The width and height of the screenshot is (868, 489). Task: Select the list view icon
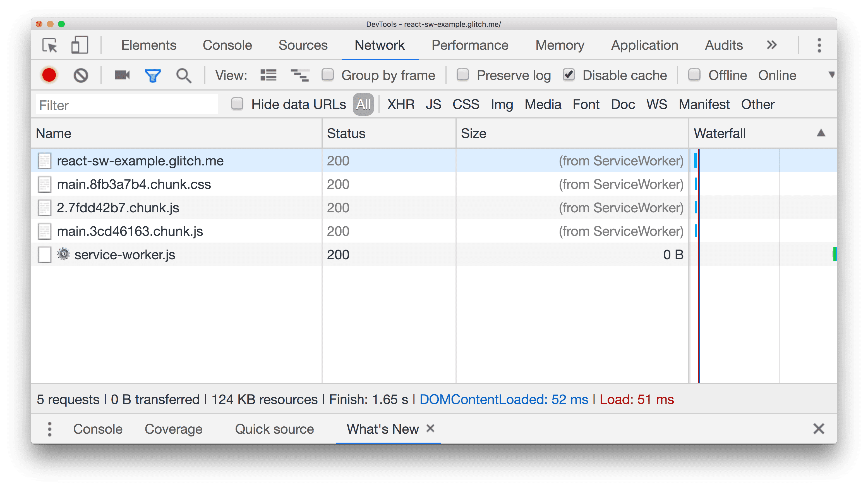pos(268,75)
